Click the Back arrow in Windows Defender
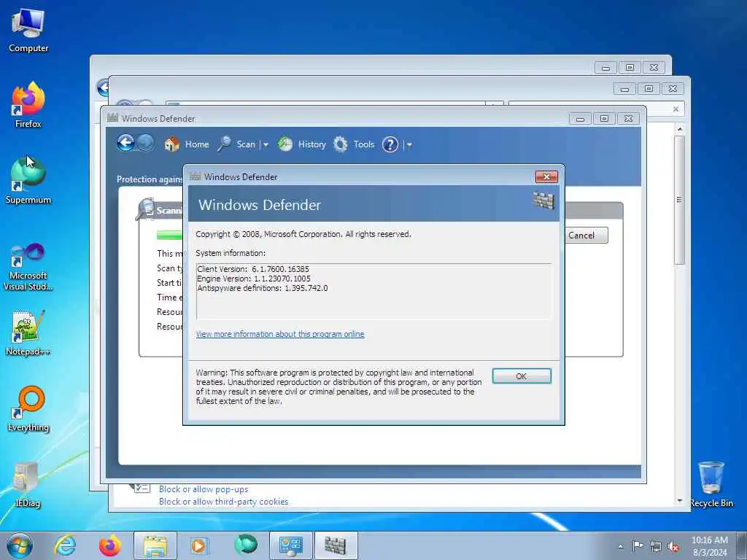The image size is (747, 560). (125, 143)
